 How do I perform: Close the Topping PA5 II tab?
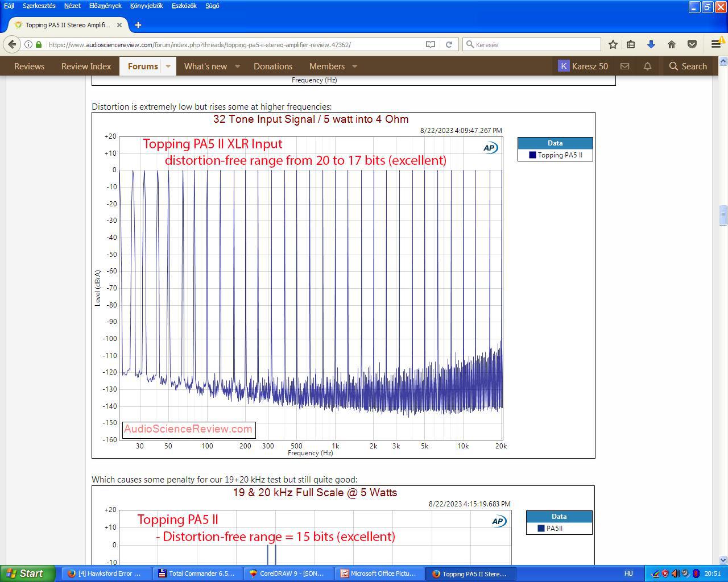pyautogui.click(x=119, y=25)
